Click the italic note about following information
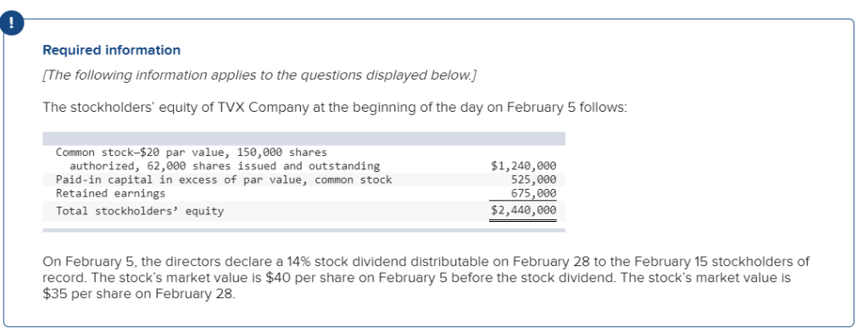Image resolution: width=868 pixels, height=332 pixels. pos(259,75)
